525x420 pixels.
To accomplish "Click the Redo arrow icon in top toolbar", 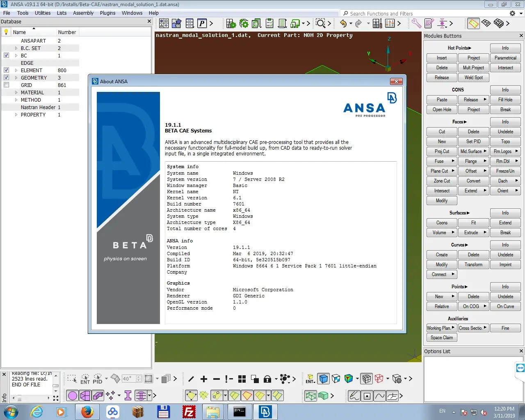I will click(x=358, y=24).
